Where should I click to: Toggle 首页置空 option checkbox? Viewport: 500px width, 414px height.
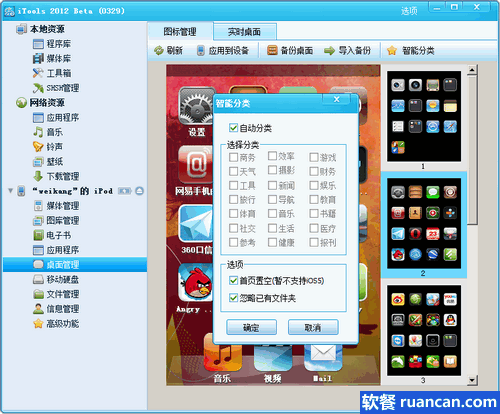click(233, 280)
